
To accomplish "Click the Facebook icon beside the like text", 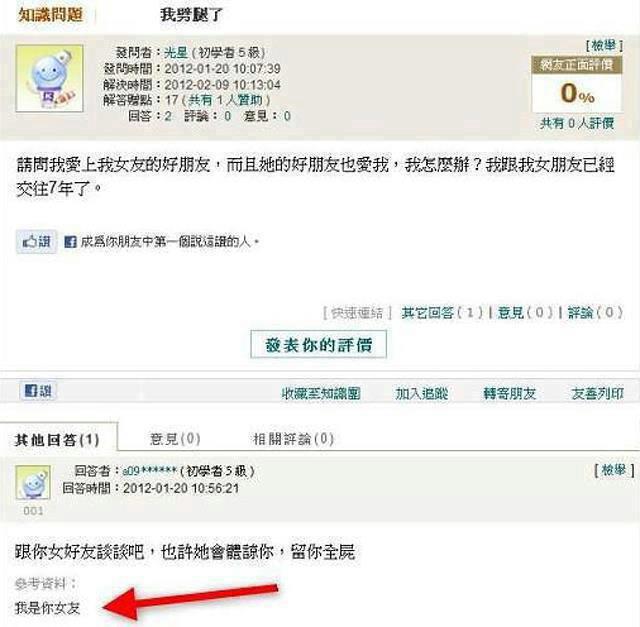I will [70, 242].
